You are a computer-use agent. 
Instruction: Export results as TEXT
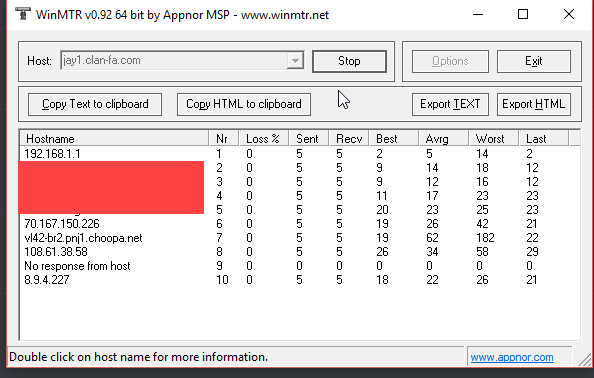pyautogui.click(x=450, y=104)
